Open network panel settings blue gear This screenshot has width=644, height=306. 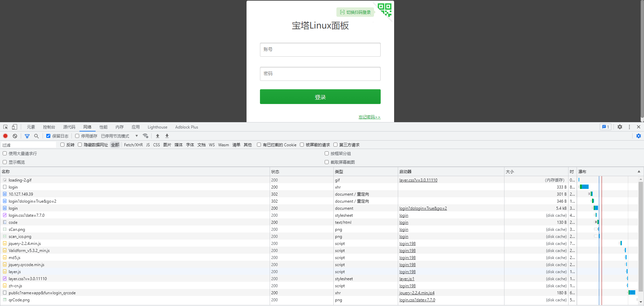639,136
